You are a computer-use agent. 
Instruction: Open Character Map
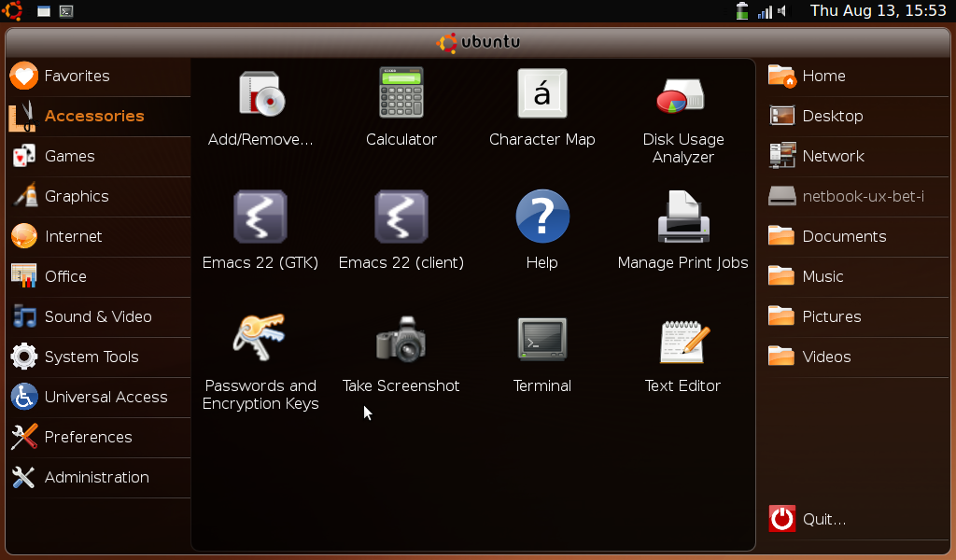(x=542, y=108)
